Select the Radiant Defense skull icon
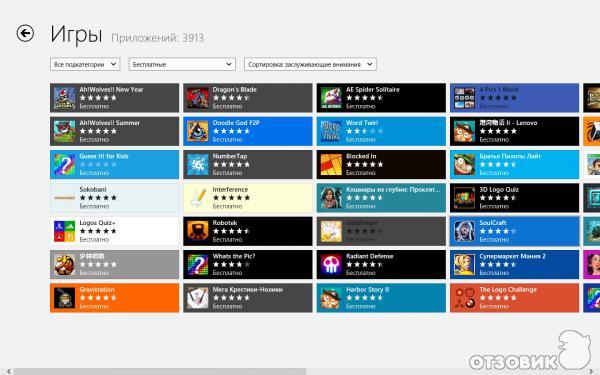Image resolution: width=600 pixels, height=375 pixels. (331, 264)
